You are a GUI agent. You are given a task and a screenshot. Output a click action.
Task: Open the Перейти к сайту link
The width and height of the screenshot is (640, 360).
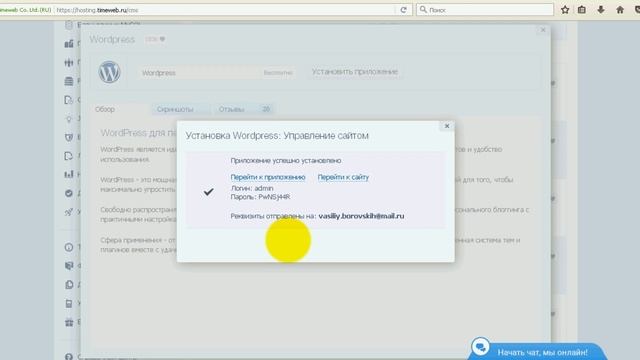(x=343, y=177)
